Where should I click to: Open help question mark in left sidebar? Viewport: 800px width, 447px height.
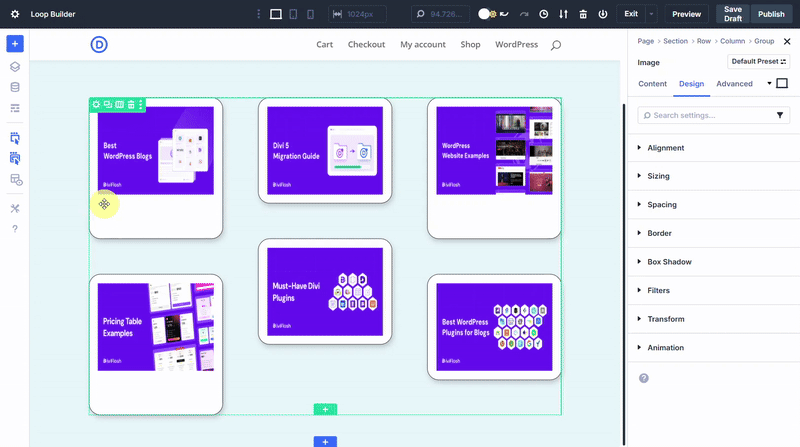15,229
